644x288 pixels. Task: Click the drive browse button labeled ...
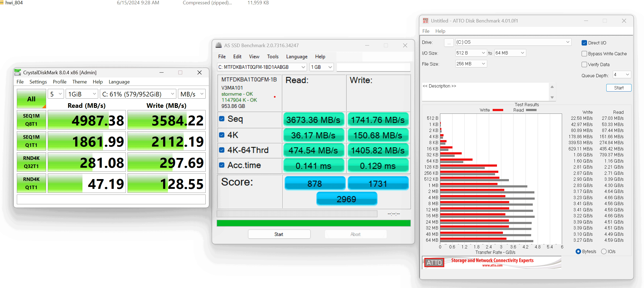[x=449, y=43]
